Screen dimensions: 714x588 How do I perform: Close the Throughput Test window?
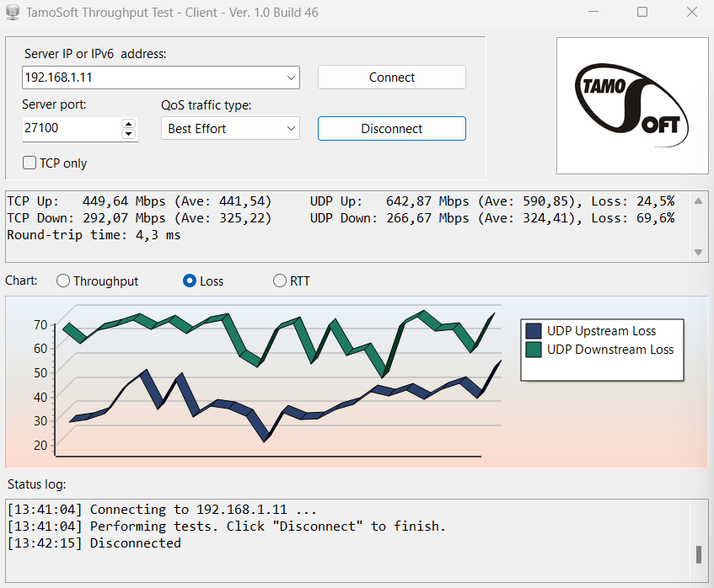pyautogui.click(x=692, y=12)
